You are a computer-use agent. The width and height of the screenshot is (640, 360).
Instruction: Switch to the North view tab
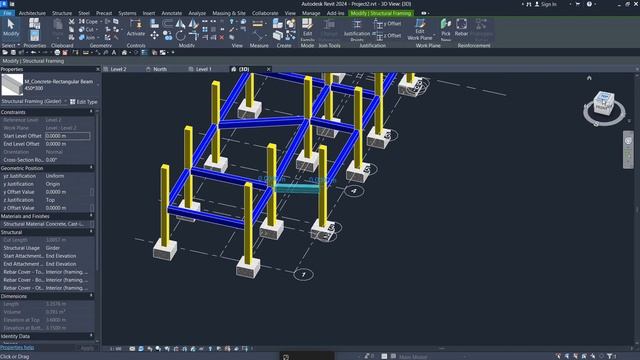click(160, 69)
